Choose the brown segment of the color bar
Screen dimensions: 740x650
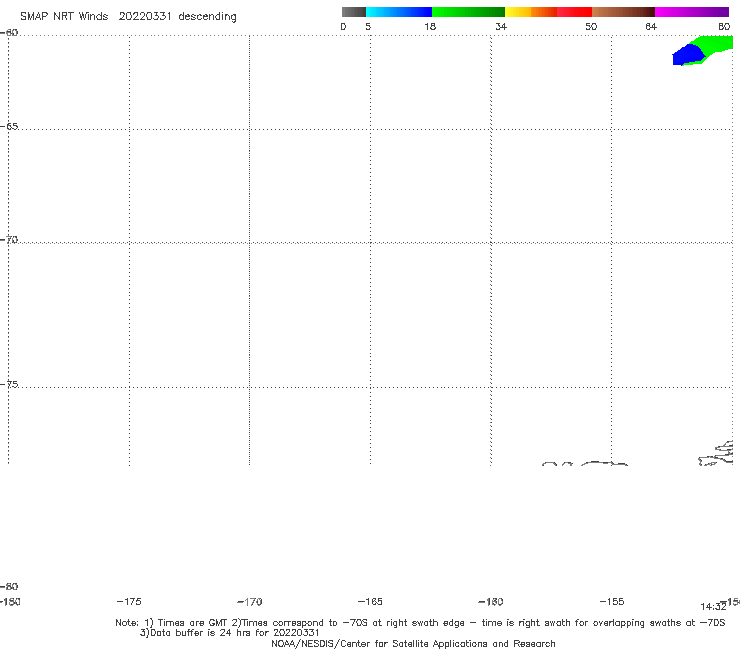click(623, 12)
